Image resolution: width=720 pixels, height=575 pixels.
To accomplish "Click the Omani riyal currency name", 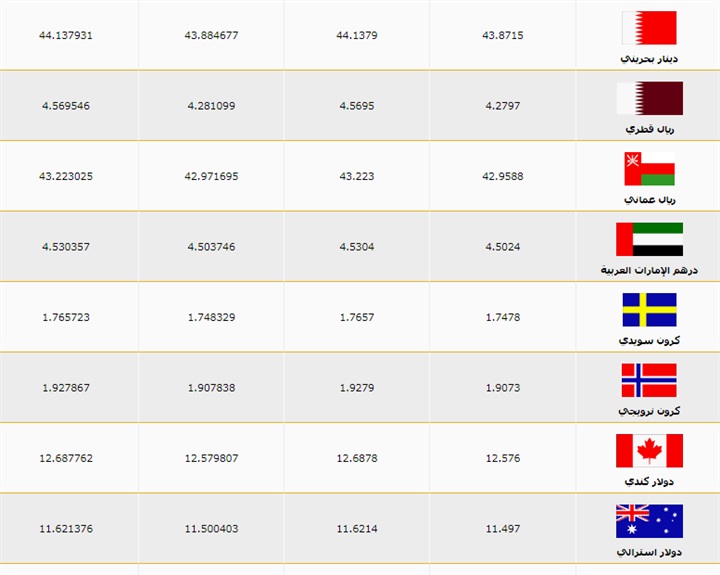I will pyautogui.click(x=649, y=200).
